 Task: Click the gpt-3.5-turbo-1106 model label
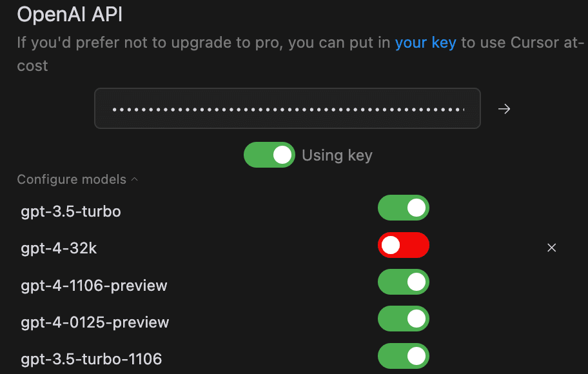click(91, 359)
